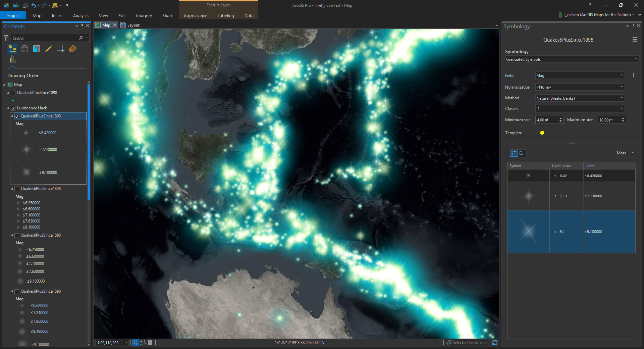Click the inference constraints icon in status bar
644x349 pixels.
[x=143, y=343]
